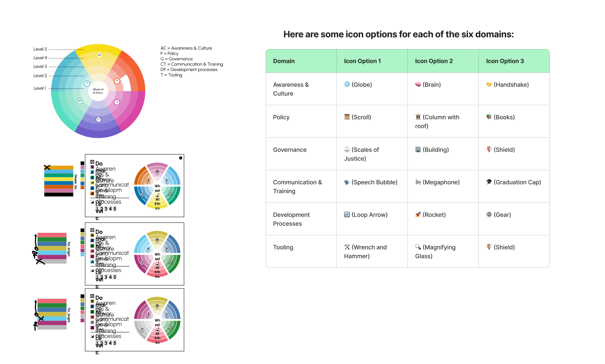Image resolution: width=605 pixels, height=364 pixels.
Task: Click the Level 5 label beside the wheel
Action: pyautogui.click(x=40, y=49)
